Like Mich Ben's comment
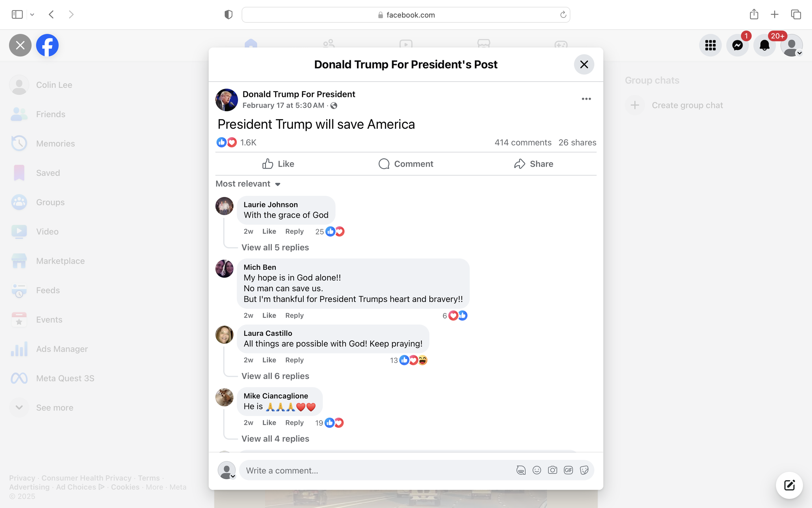The image size is (812, 508). pyautogui.click(x=269, y=316)
